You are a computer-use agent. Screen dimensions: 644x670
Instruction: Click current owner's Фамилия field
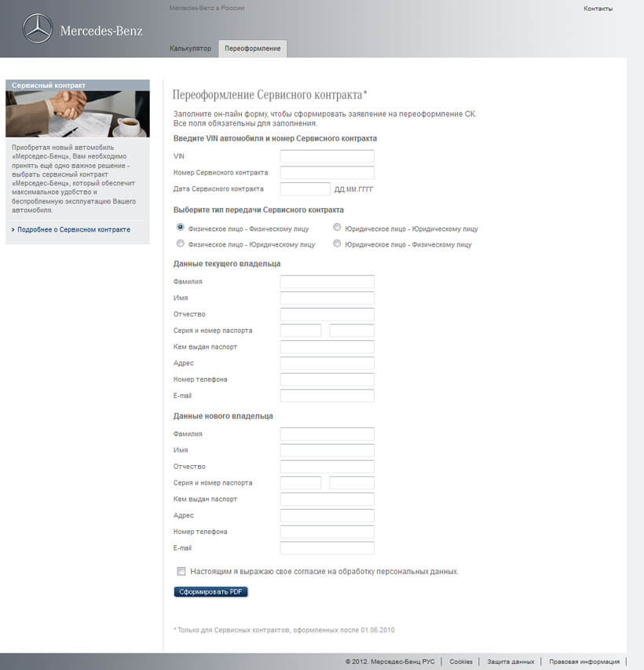(327, 281)
